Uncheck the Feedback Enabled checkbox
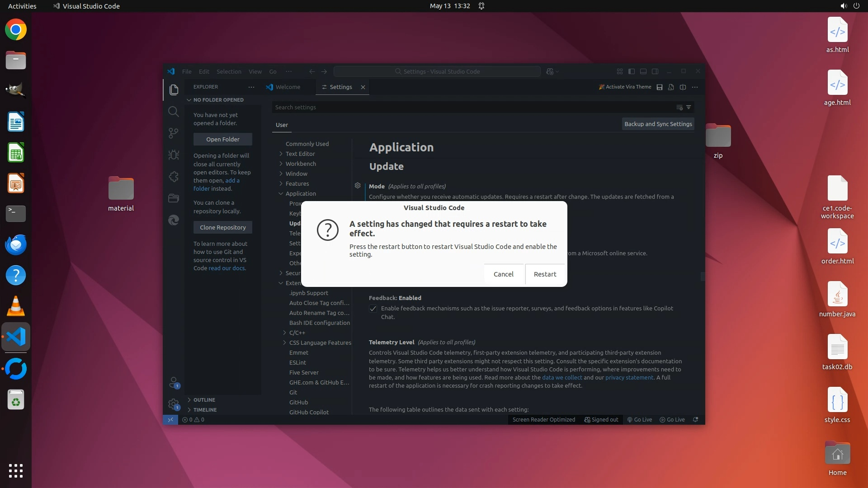 pos(373,309)
